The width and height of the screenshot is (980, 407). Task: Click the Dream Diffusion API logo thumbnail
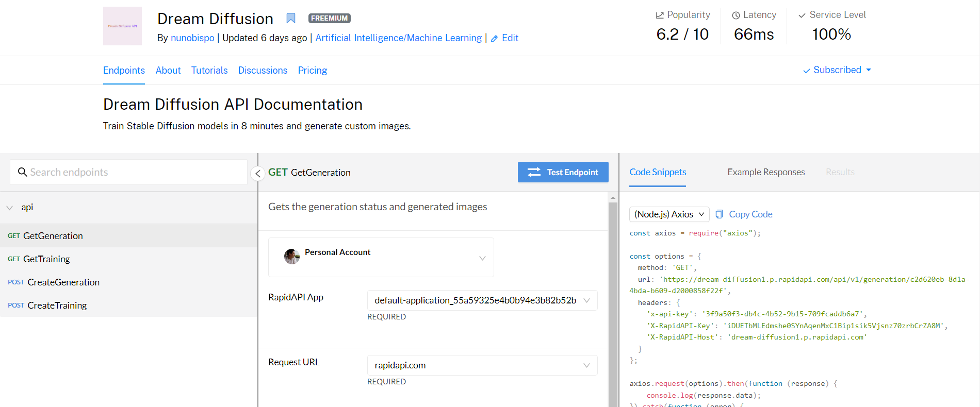pyautogui.click(x=122, y=26)
